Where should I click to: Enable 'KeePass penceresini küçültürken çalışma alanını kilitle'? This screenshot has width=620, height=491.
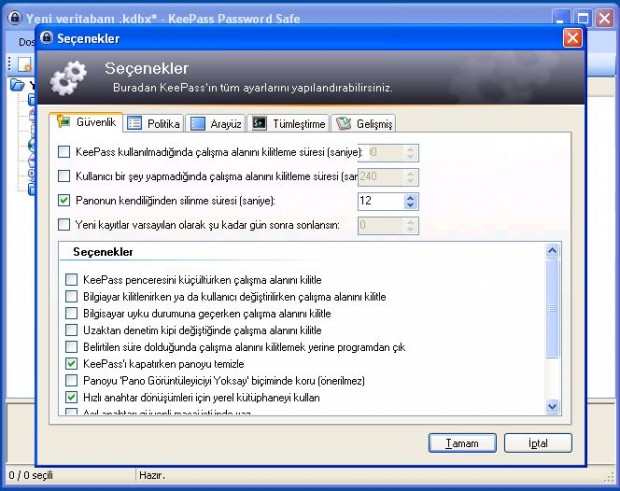71,279
